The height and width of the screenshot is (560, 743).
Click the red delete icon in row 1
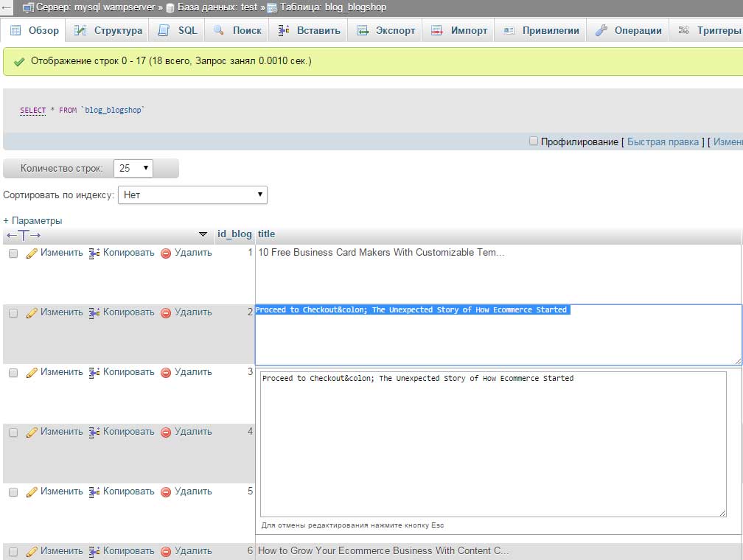pos(166,253)
